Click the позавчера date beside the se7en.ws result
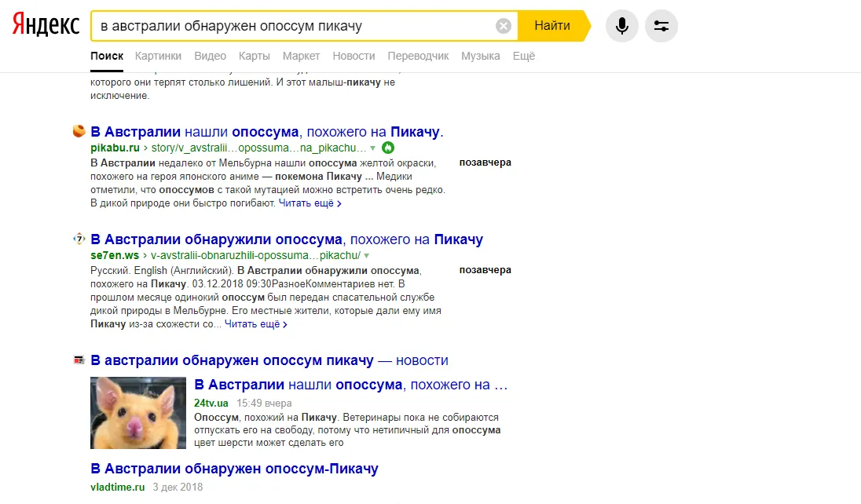 point(485,270)
